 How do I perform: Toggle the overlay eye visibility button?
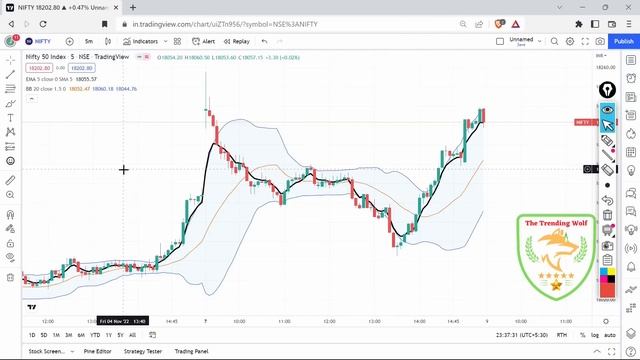click(x=607, y=110)
